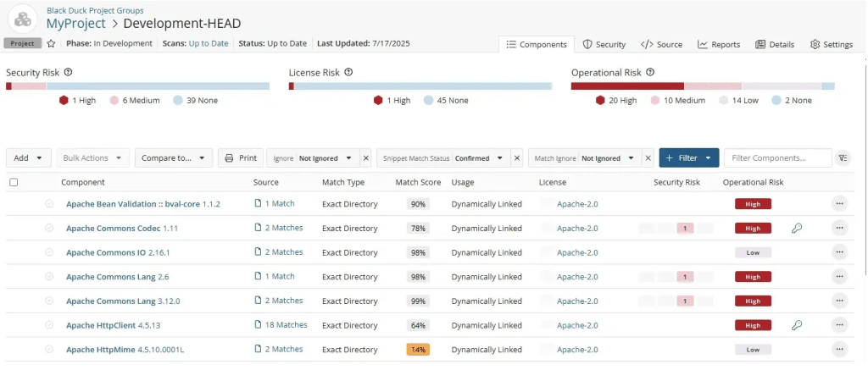The image size is (868, 370).
Task: Click the key icon on Apache Commons Codec row
Action: (x=797, y=228)
